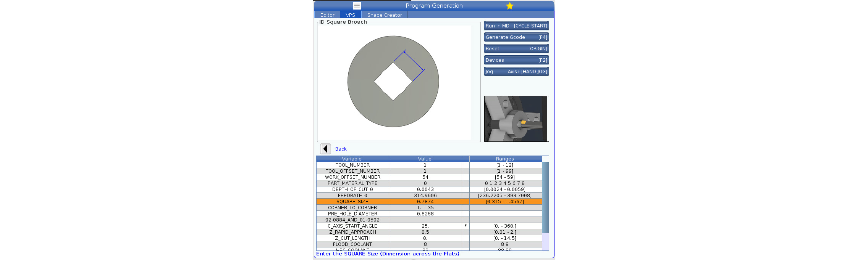
Task: Click the Ranges column header
Action: (x=505, y=159)
